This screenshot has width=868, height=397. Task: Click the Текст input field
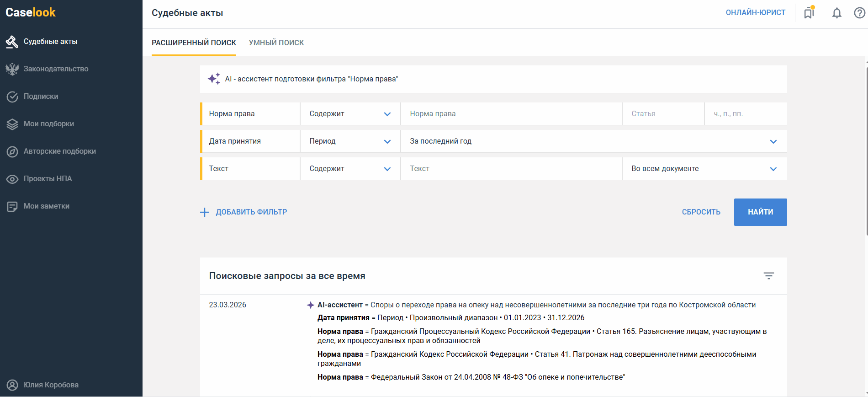[511, 169]
